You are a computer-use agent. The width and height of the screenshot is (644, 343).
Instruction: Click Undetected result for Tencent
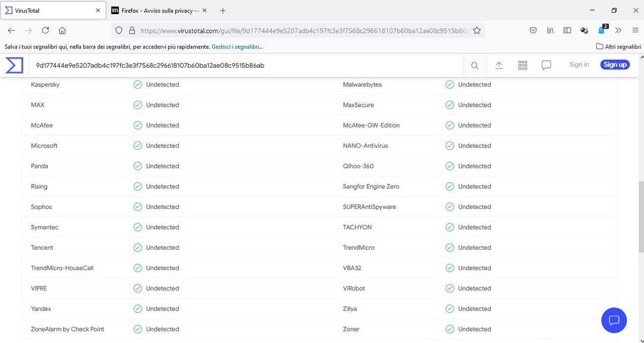pyautogui.click(x=163, y=248)
